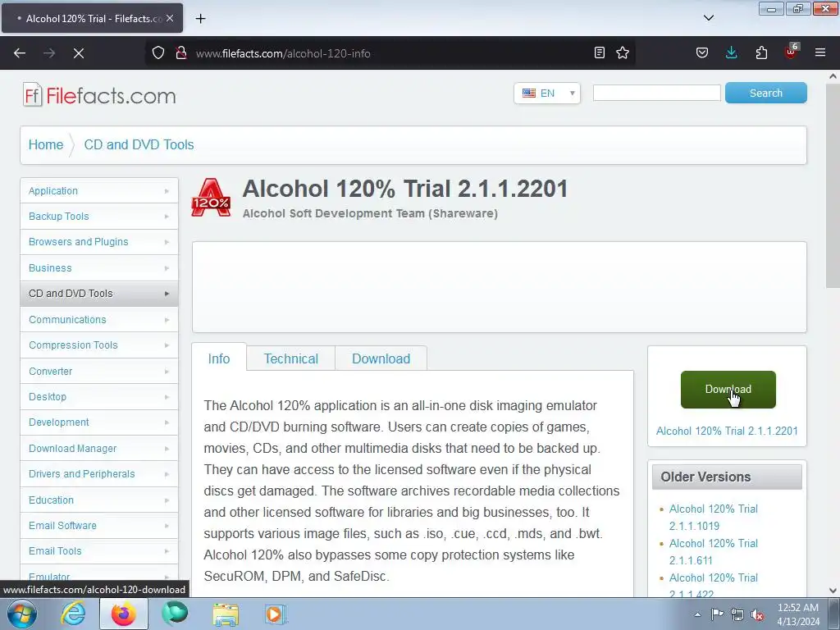Bookmark this page with the star
The height and width of the screenshot is (630, 840).
623,52
